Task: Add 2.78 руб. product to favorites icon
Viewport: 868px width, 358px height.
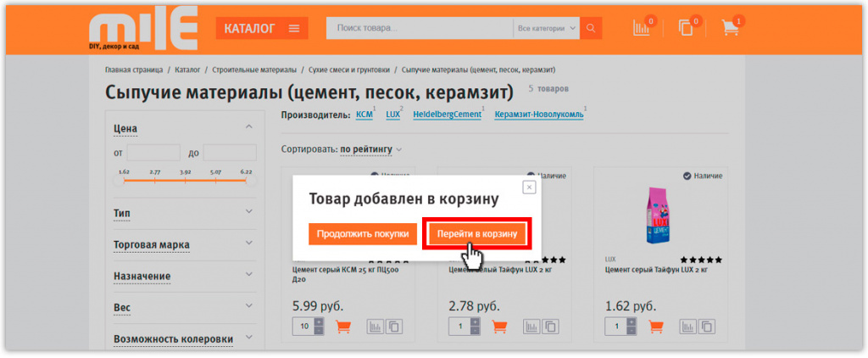Action: click(x=550, y=327)
